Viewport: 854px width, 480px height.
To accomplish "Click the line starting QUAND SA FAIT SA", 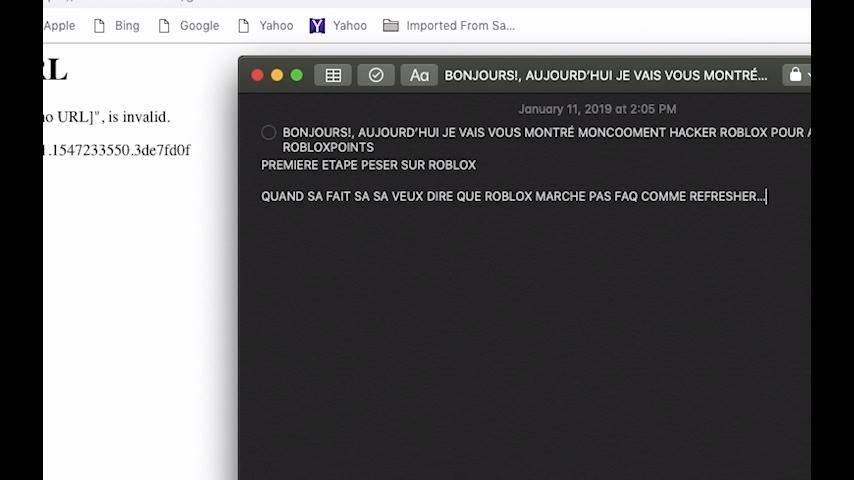I will [x=513, y=196].
